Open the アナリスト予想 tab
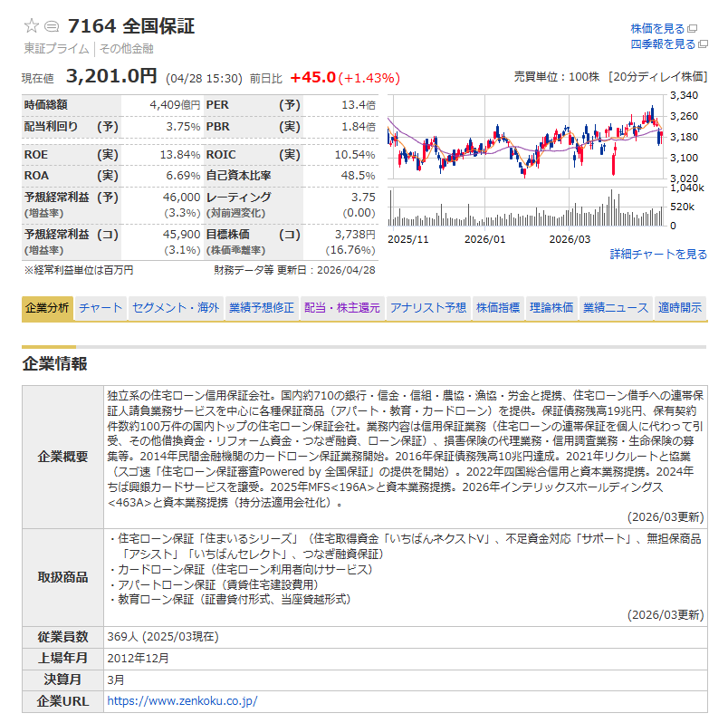The height and width of the screenshot is (723, 728). coord(428,308)
